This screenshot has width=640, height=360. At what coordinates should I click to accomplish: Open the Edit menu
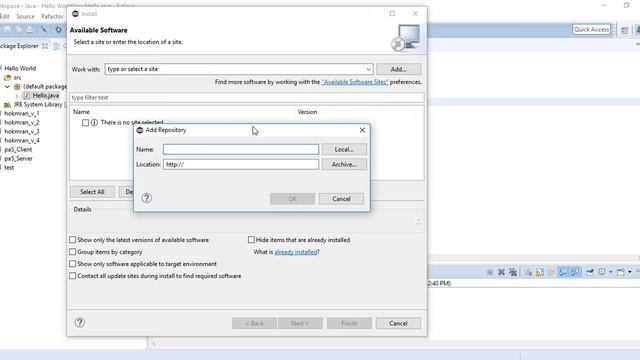tap(4, 16)
